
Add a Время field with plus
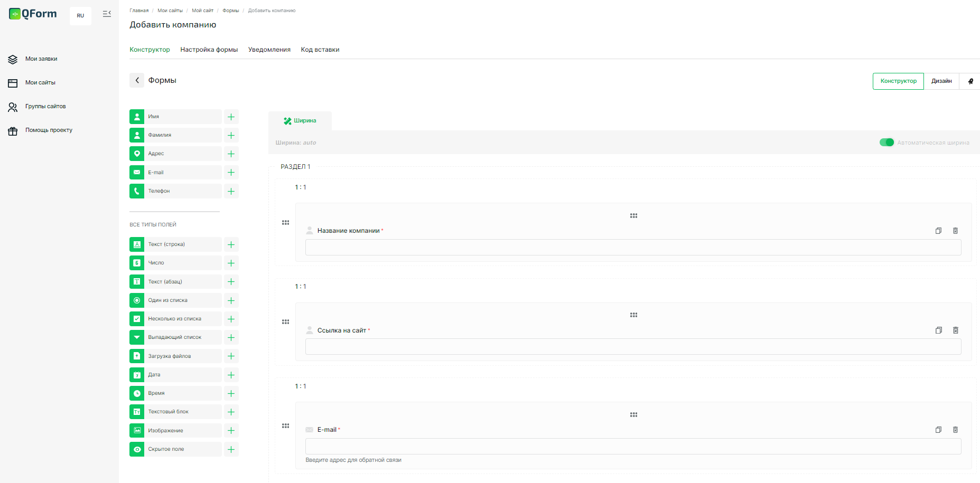231,393
